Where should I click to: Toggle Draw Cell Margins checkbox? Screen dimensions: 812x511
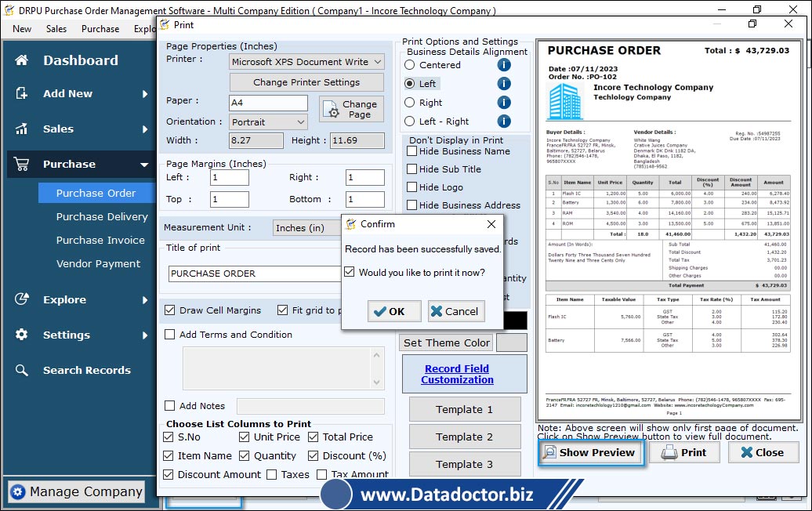click(x=169, y=310)
